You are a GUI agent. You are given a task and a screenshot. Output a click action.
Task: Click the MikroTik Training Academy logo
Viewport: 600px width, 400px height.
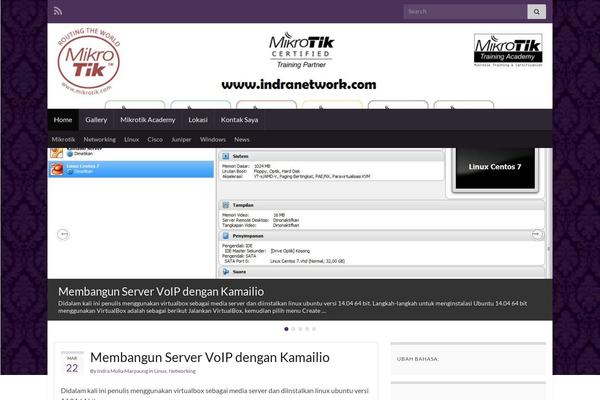[508, 50]
